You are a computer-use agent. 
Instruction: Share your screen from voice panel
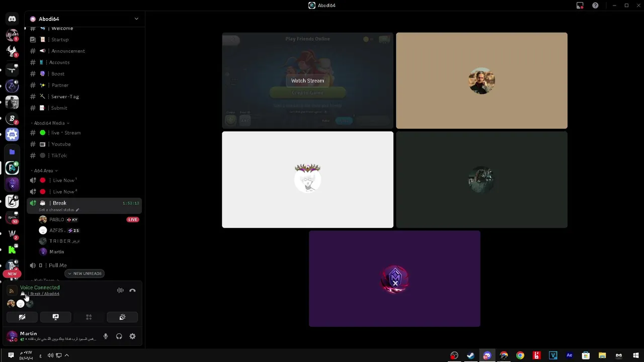(55, 317)
